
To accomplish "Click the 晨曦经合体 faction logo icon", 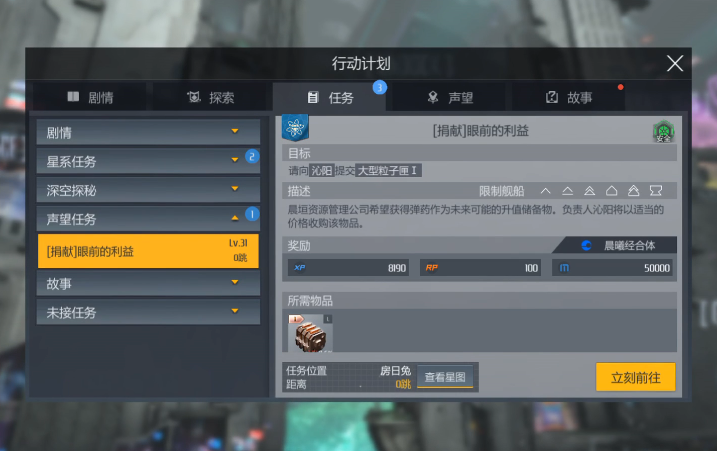I will click(586, 246).
